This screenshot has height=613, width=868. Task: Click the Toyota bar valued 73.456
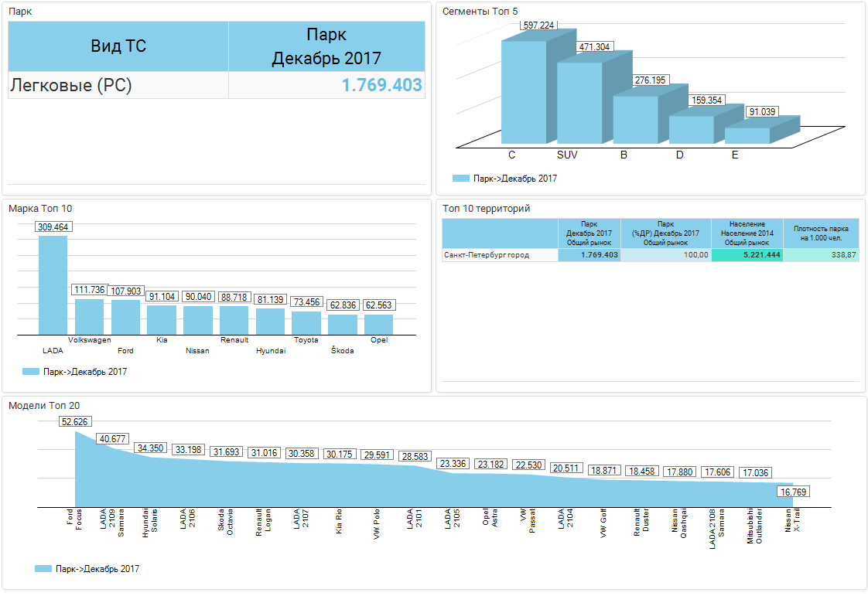(x=306, y=322)
